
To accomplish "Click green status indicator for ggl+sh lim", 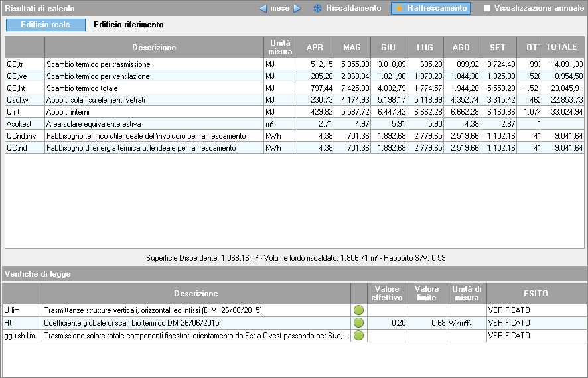I will point(358,336).
